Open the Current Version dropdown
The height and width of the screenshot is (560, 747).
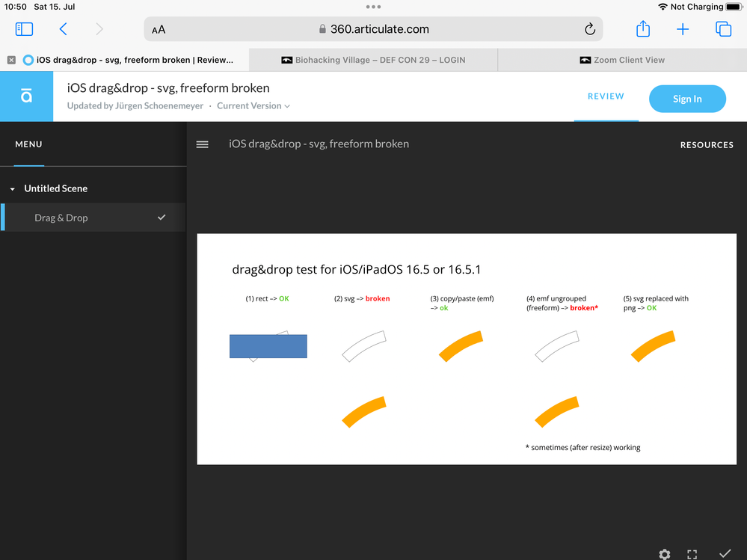click(253, 105)
